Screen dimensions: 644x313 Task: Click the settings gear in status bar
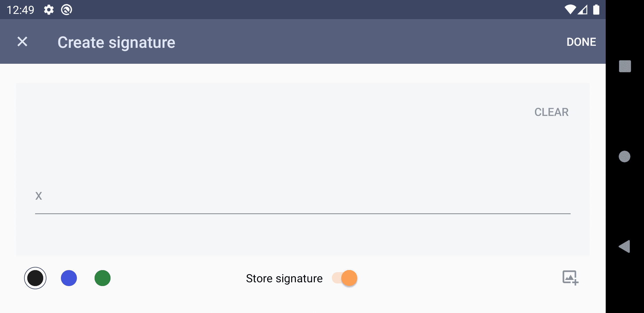(x=49, y=10)
